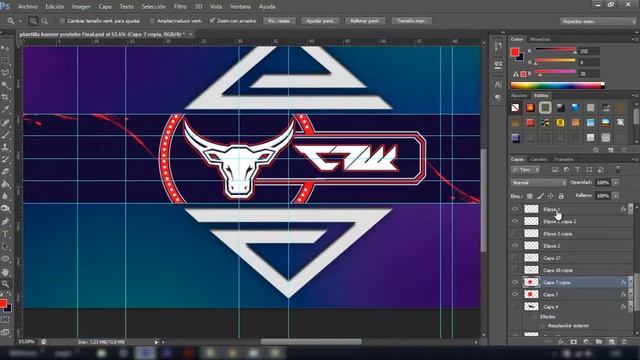Select the Spot Healing Brush tool
Screen dimensions: 640x360
5,122
